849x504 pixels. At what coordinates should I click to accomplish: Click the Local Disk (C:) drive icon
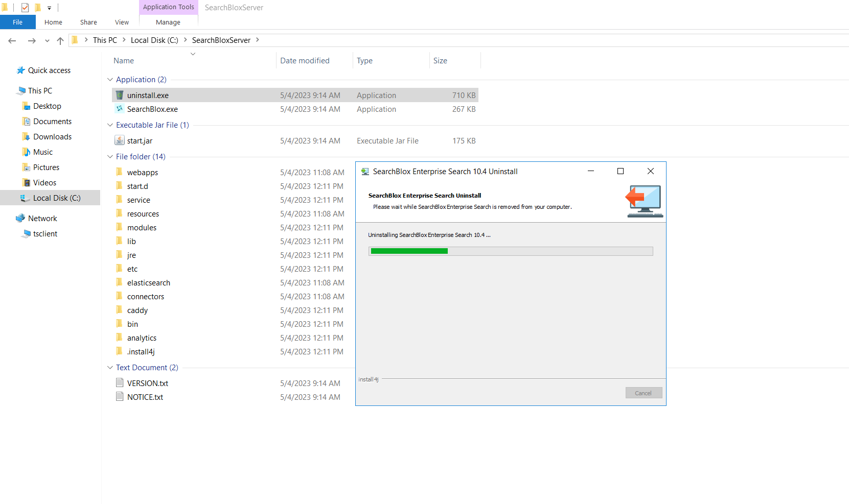[24, 198]
